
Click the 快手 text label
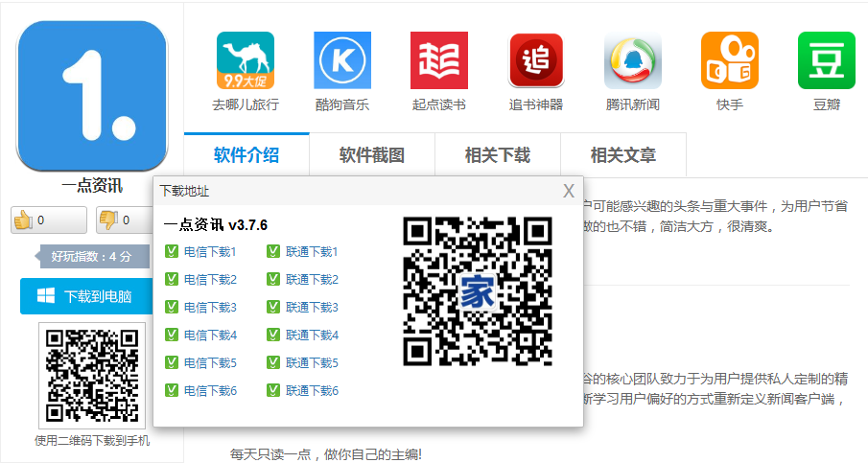tap(730, 104)
